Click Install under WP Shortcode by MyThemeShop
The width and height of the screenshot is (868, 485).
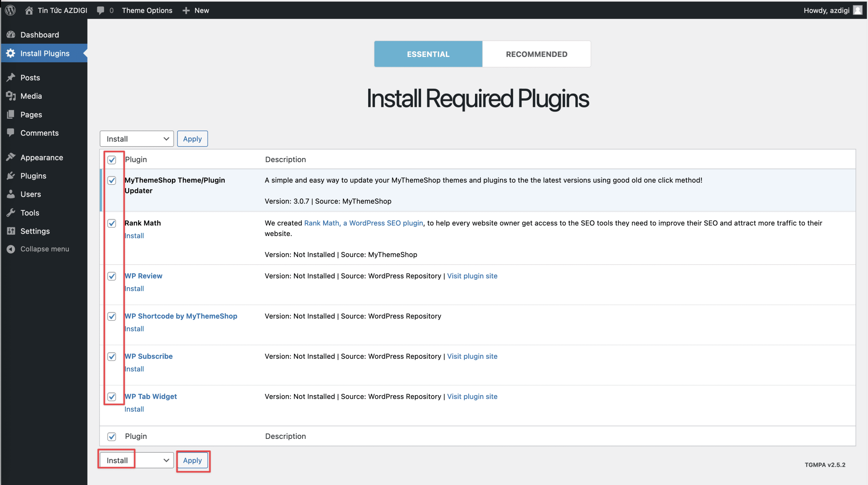pyautogui.click(x=134, y=329)
